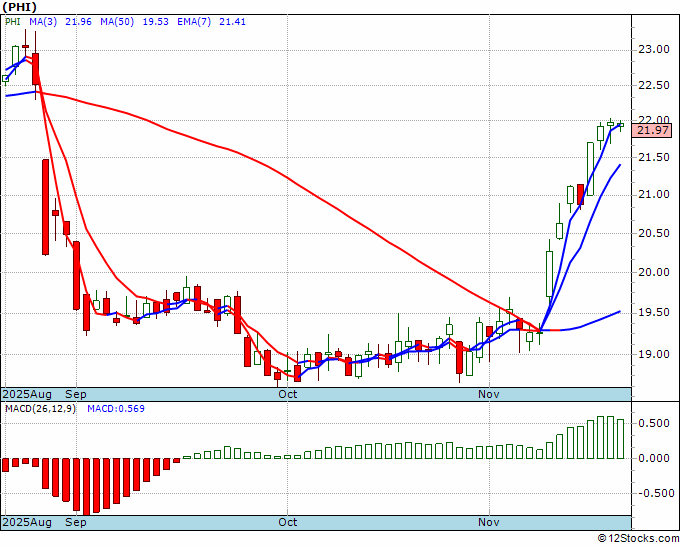Viewport: 680px width, 546px height.
Task: Click the 23.00 price axis label
Action: (x=654, y=49)
